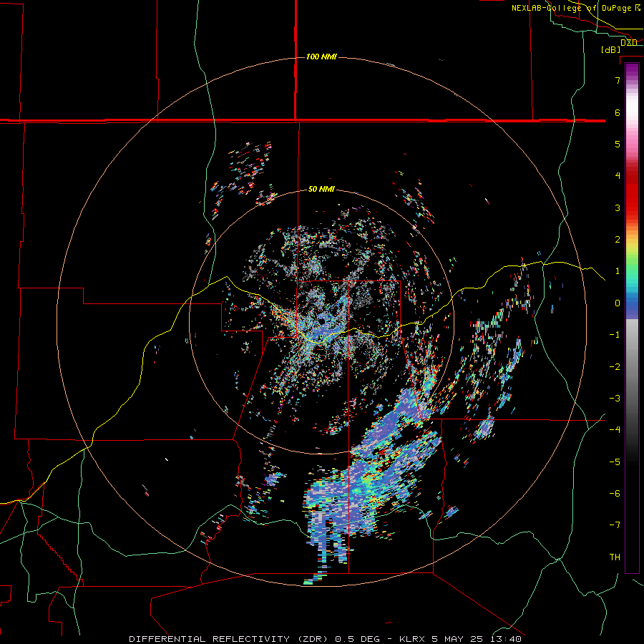The height and width of the screenshot is (644, 644).
Task: Click the -1 dB scale value
Action: pos(615,335)
